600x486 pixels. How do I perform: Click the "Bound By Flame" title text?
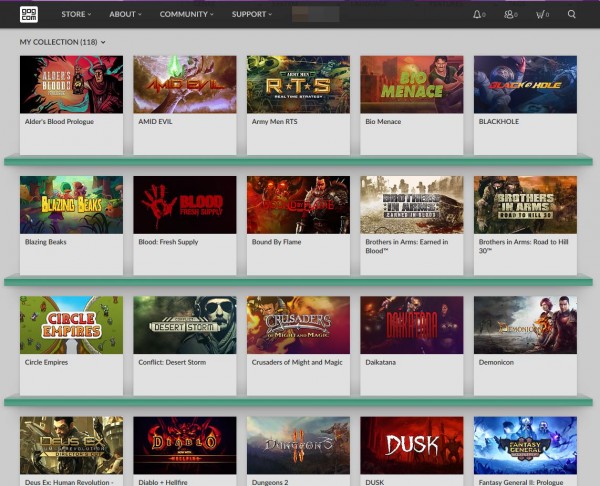click(x=276, y=242)
